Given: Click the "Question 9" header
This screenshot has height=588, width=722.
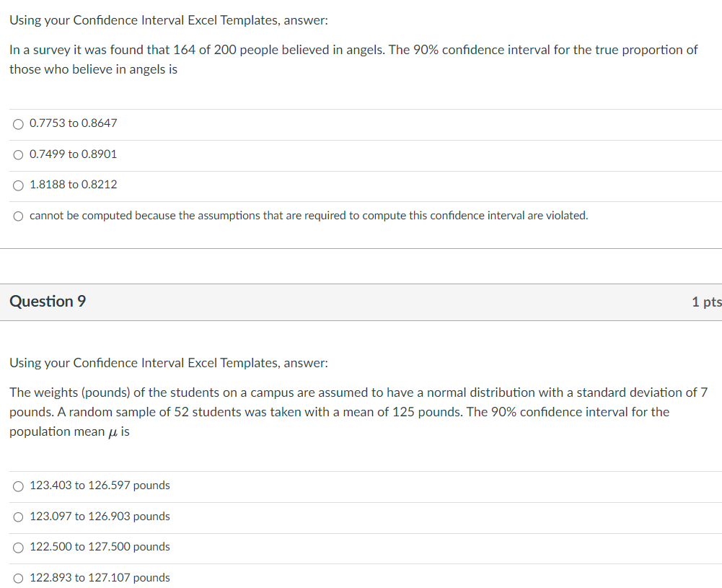Looking at the screenshot, I should click(48, 302).
